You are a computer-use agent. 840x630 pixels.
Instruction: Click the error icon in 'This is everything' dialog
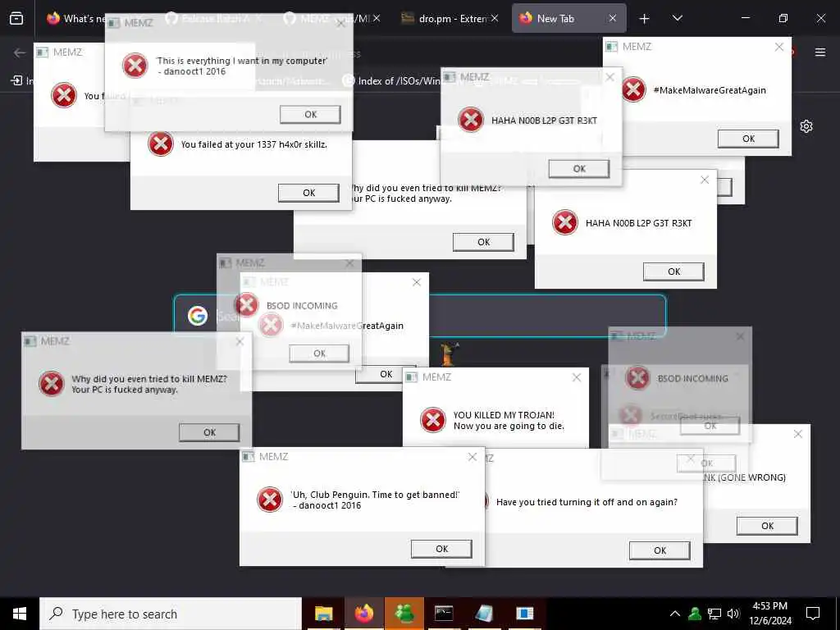(x=135, y=66)
